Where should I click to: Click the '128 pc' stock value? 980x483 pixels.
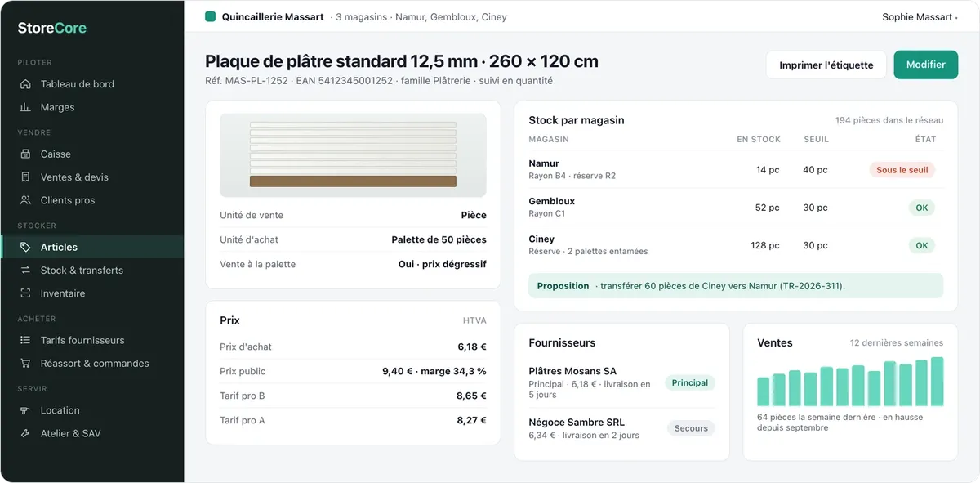(765, 245)
